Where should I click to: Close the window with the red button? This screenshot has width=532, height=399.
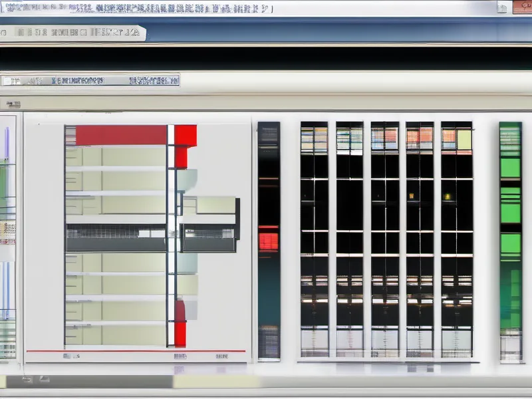click(x=522, y=7)
